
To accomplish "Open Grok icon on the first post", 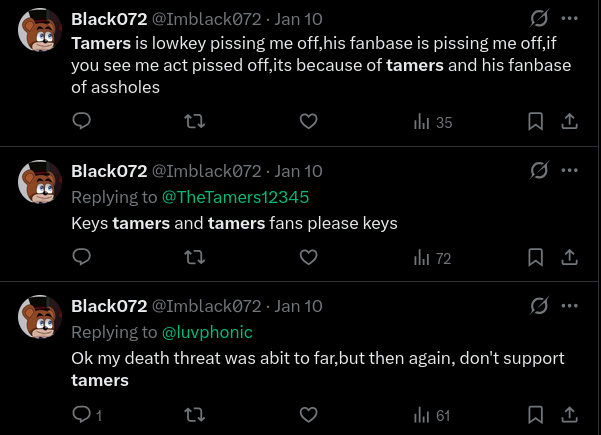I will [539, 18].
